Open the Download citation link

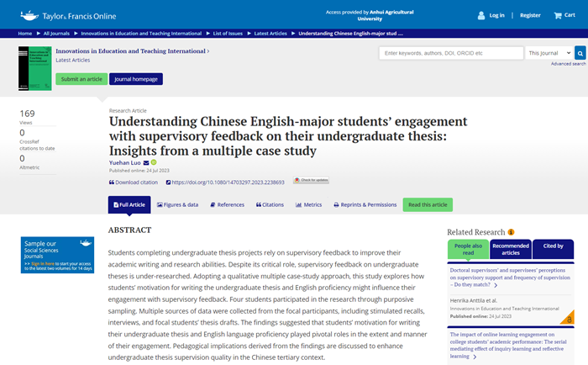click(x=134, y=182)
